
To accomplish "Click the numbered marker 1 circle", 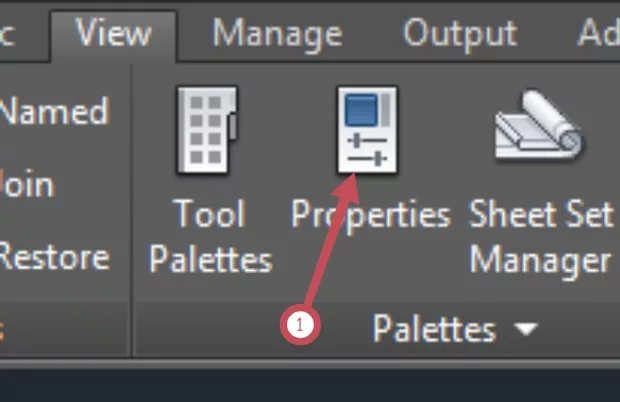I will [x=302, y=324].
